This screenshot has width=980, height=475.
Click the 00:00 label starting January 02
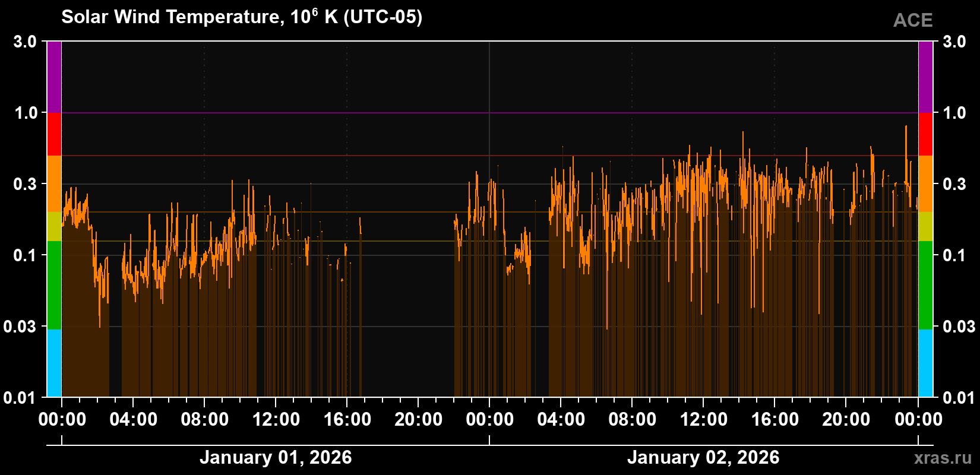[x=490, y=420]
